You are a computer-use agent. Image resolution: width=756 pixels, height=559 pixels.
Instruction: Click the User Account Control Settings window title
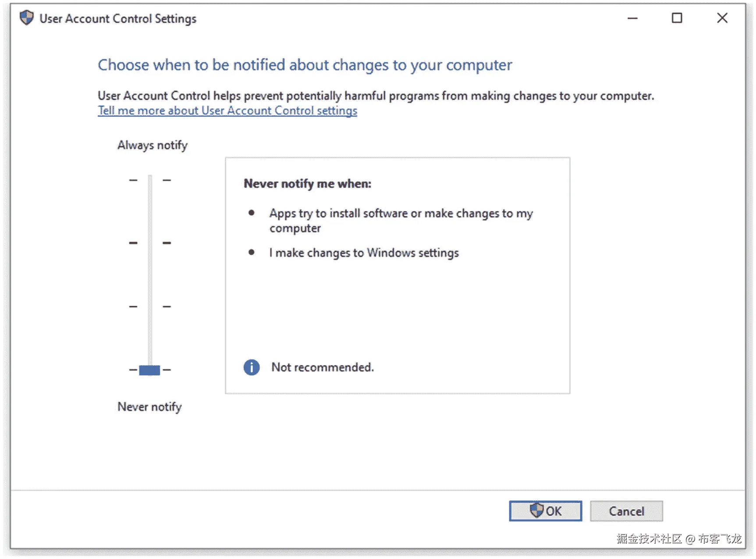[x=118, y=18]
